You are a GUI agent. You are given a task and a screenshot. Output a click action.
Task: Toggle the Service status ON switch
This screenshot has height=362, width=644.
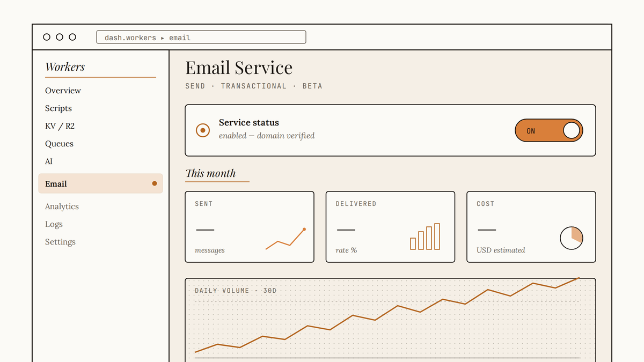(x=549, y=130)
